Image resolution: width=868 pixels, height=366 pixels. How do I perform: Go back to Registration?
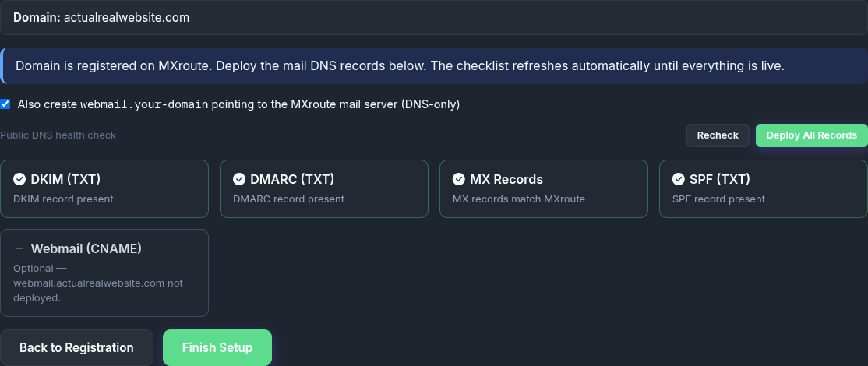point(76,348)
